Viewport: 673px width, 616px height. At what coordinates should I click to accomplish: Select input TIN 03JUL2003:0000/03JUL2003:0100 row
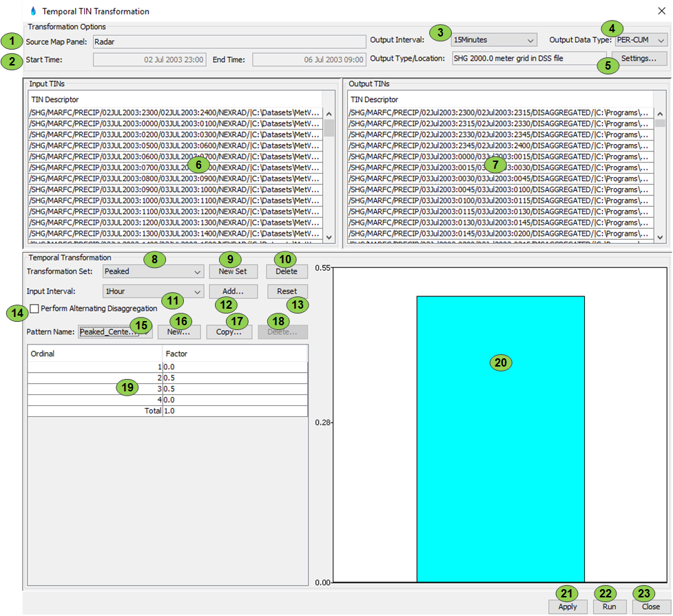[175, 123]
